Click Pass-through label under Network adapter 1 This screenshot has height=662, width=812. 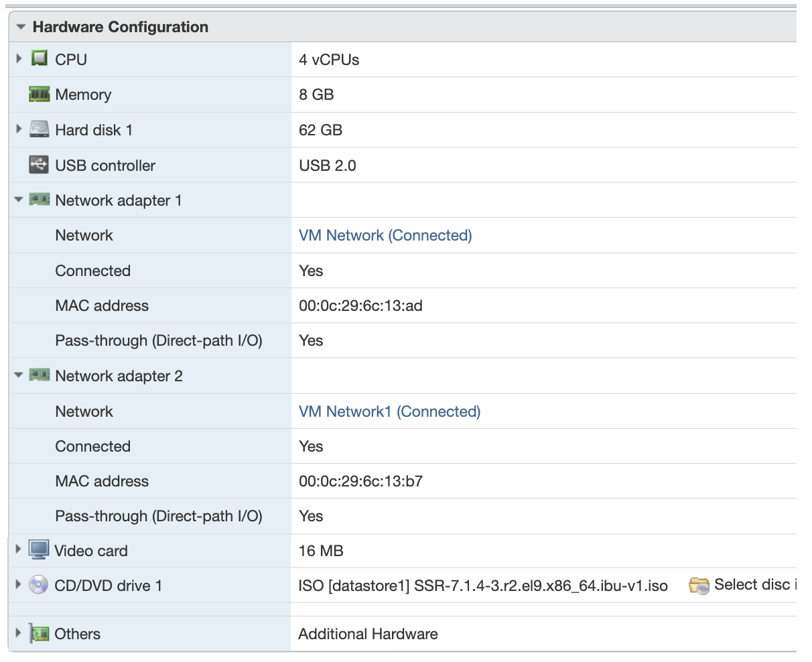tap(159, 340)
